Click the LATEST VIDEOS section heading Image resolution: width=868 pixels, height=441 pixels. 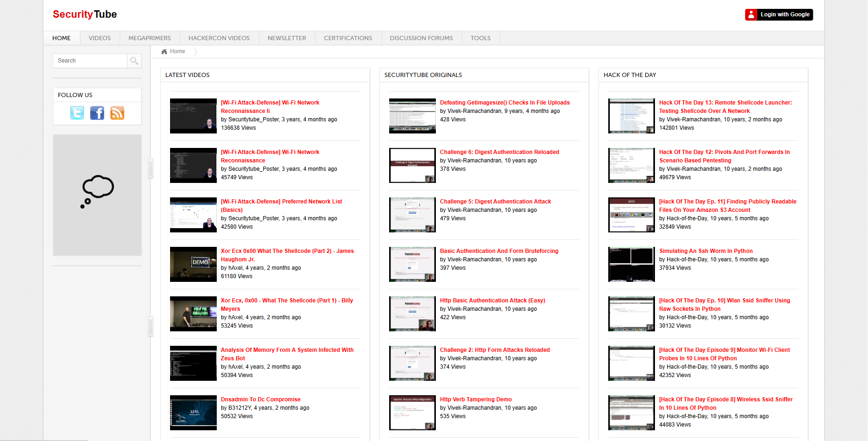point(187,75)
